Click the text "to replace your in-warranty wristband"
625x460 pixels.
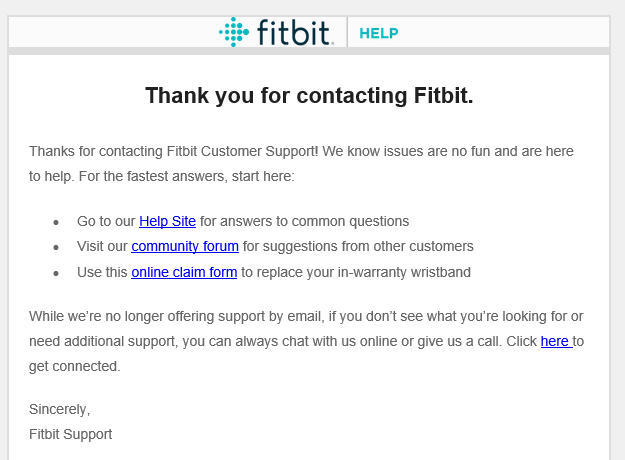(x=356, y=272)
